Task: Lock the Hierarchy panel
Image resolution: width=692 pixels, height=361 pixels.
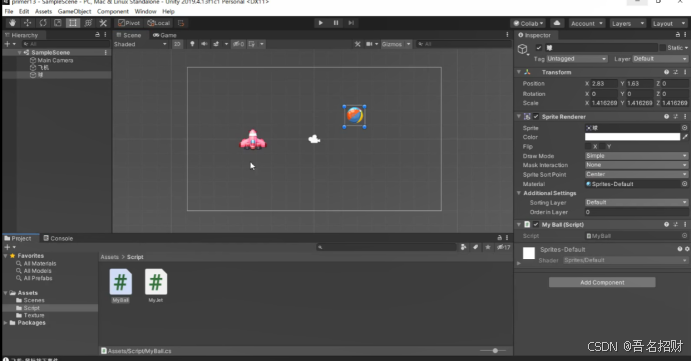Action: (x=97, y=34)
